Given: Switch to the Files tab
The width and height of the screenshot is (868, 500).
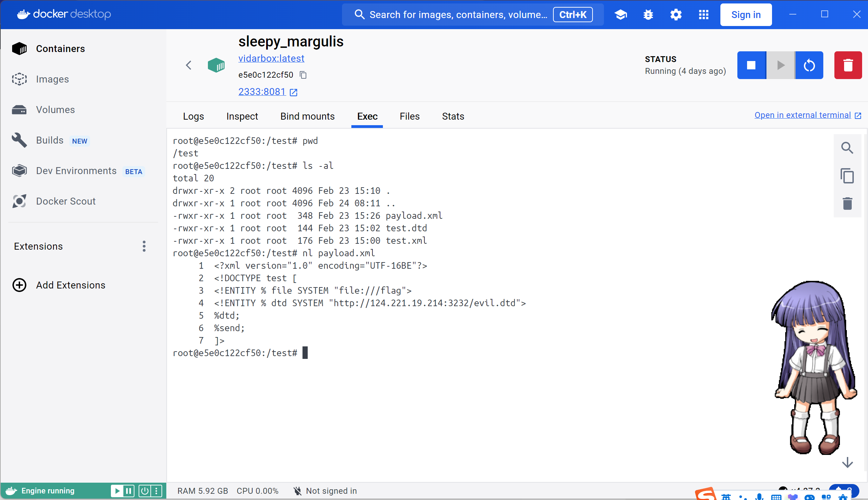Looking at the screenshot, I should 410,116.
